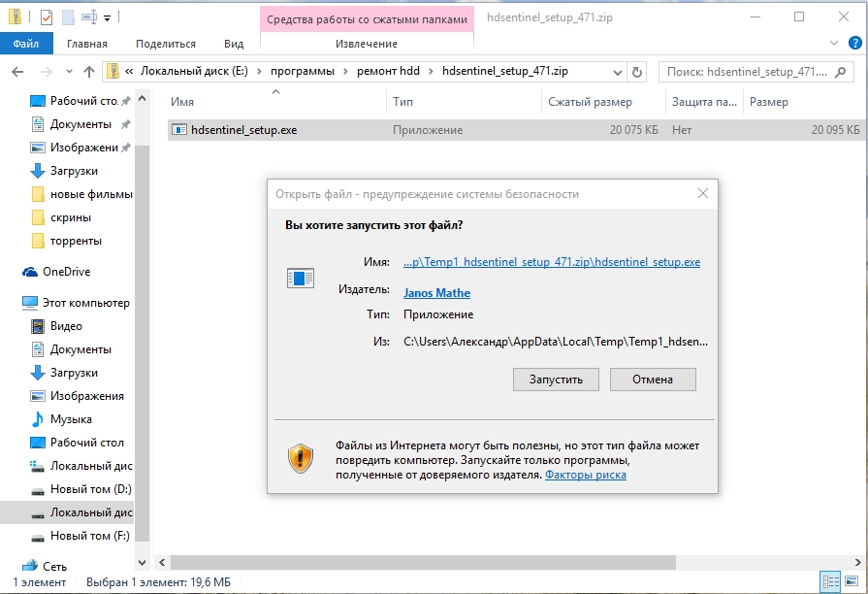
Task: Expand the chevron after ремонт hdd breadcrumb
Action: coord(432,71)
